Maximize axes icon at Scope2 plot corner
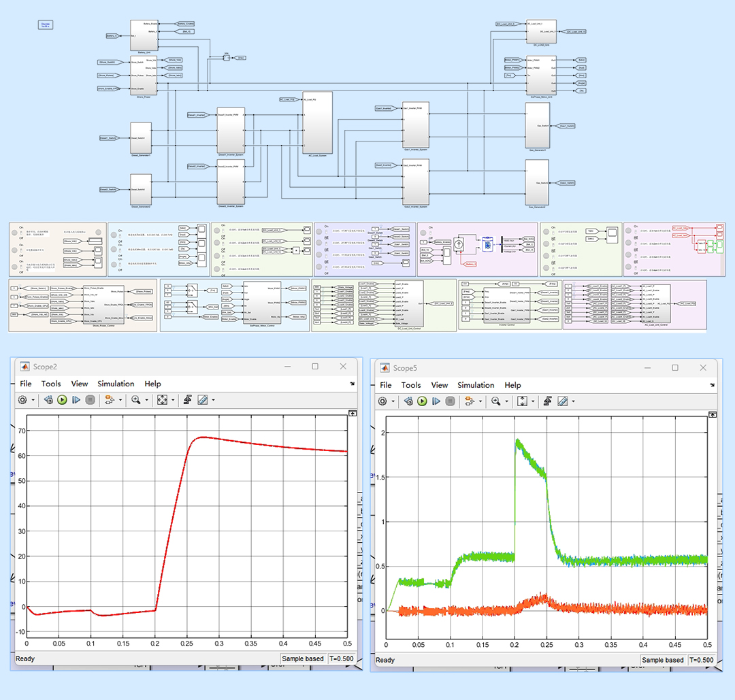 (353, 413)
